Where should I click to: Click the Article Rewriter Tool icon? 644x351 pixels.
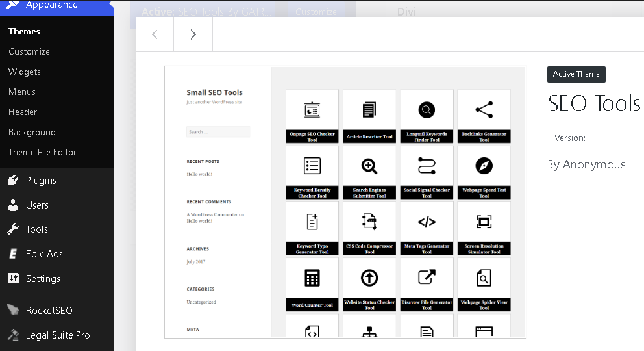369,110
